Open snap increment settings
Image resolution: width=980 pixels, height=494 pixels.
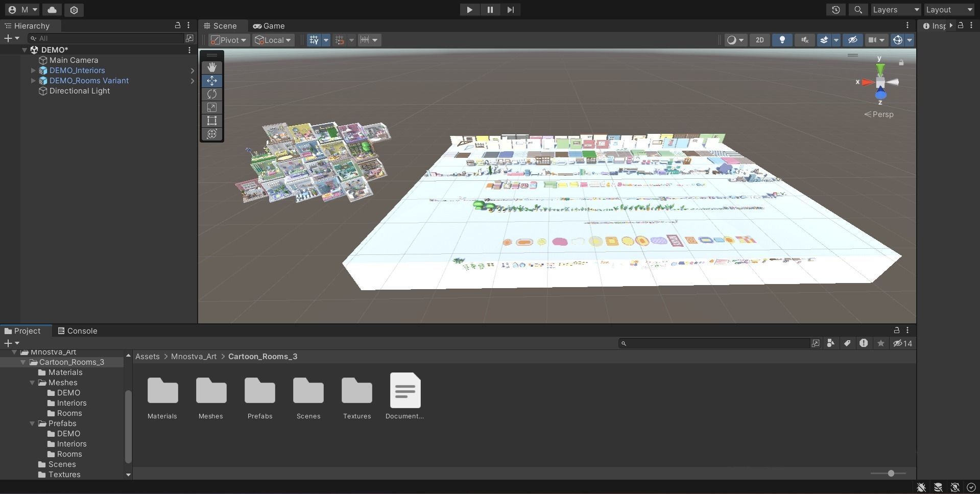pyautogui.click(x=369, y=40)
